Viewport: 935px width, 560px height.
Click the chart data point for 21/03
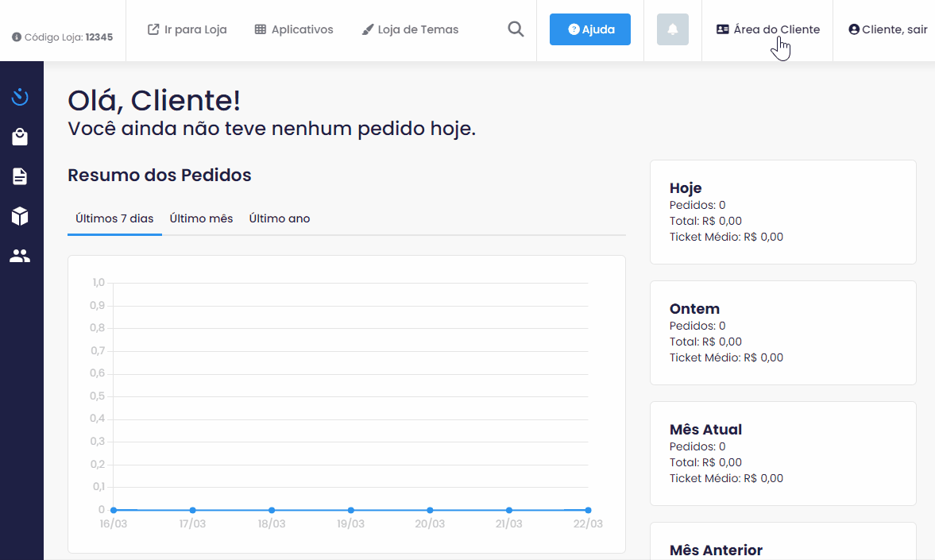(x=508, y=510)
